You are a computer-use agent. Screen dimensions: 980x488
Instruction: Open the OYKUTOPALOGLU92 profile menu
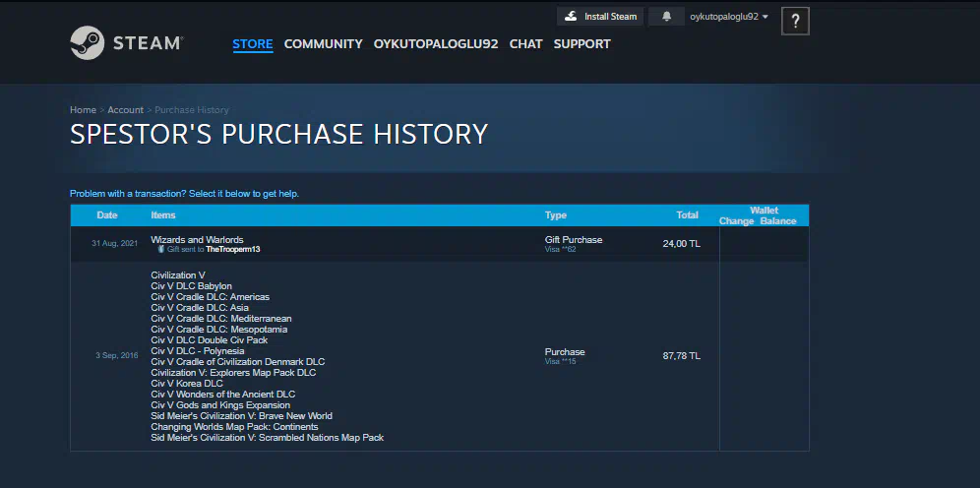point(436,43)
